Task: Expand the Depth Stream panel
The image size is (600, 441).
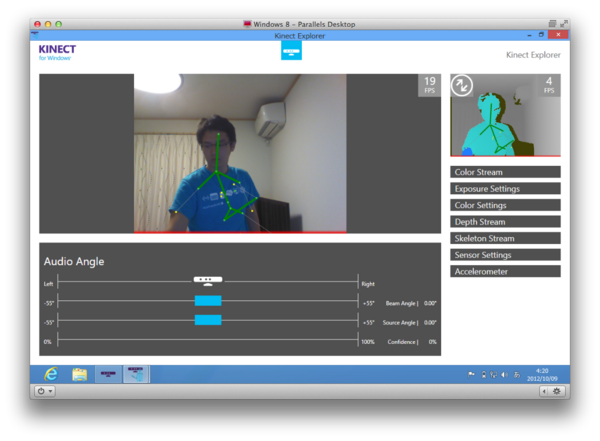Action: point(505,222)
